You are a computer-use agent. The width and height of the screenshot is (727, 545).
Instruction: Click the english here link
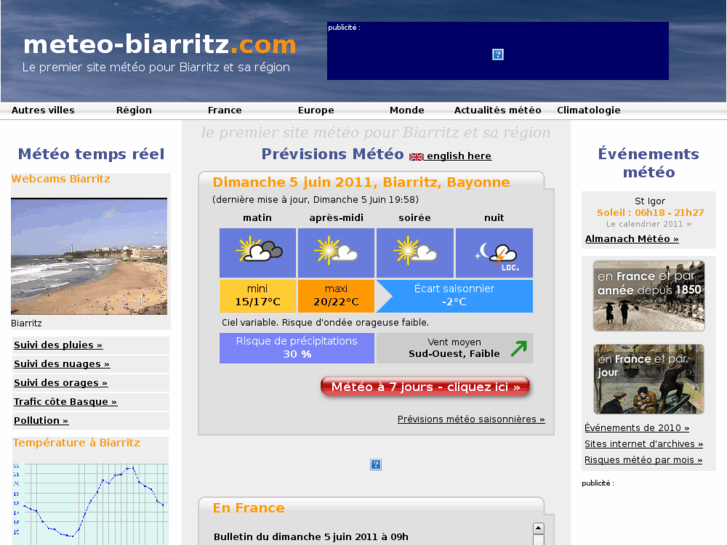tap(459, 156)
